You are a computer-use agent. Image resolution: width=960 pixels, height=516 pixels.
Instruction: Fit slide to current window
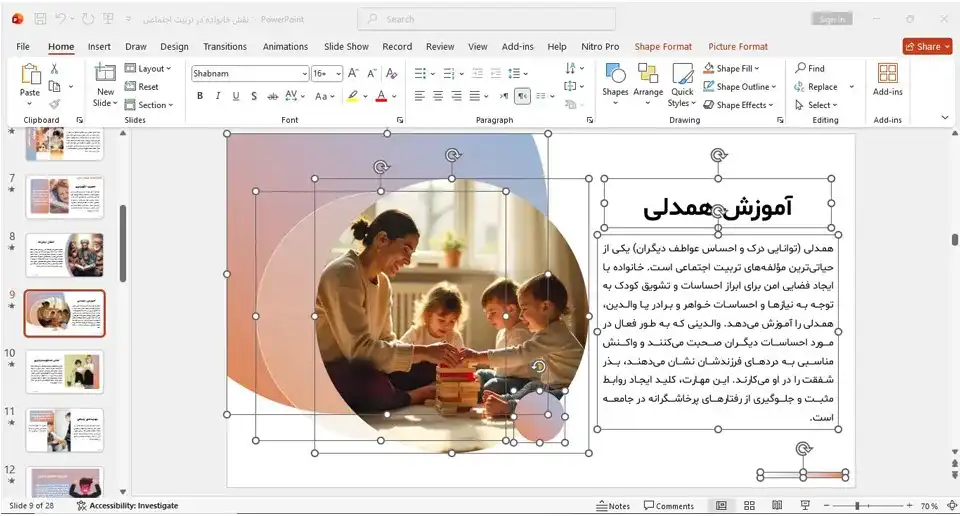pyautogui.click(x=952, y=506)
